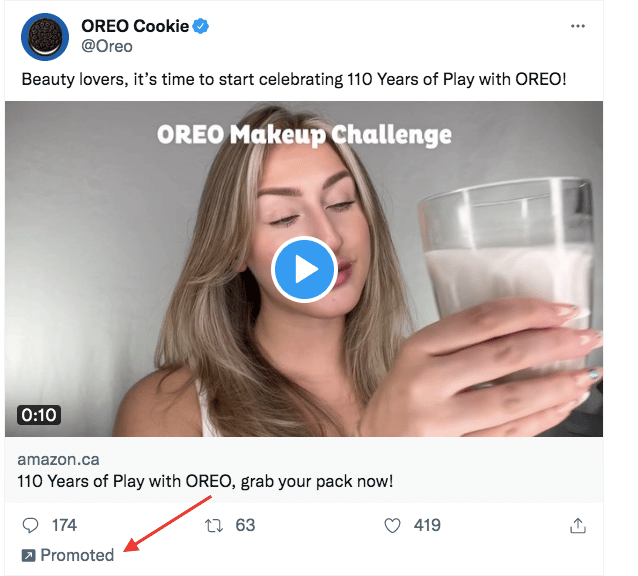Click the Promoted label text

(x=77, y=555)
